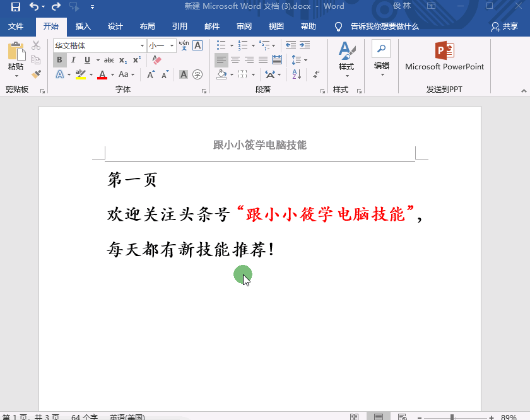Collapse the ribbon with the chevron
This screenshot has width=530, height=420.
(524, 91)
